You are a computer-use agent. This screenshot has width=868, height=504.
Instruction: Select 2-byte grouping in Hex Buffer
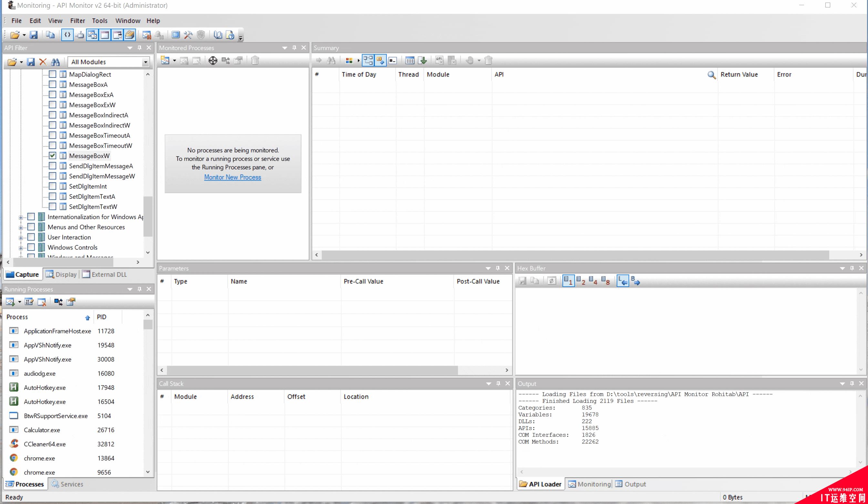pyautogui.click(x=581, y=281)
